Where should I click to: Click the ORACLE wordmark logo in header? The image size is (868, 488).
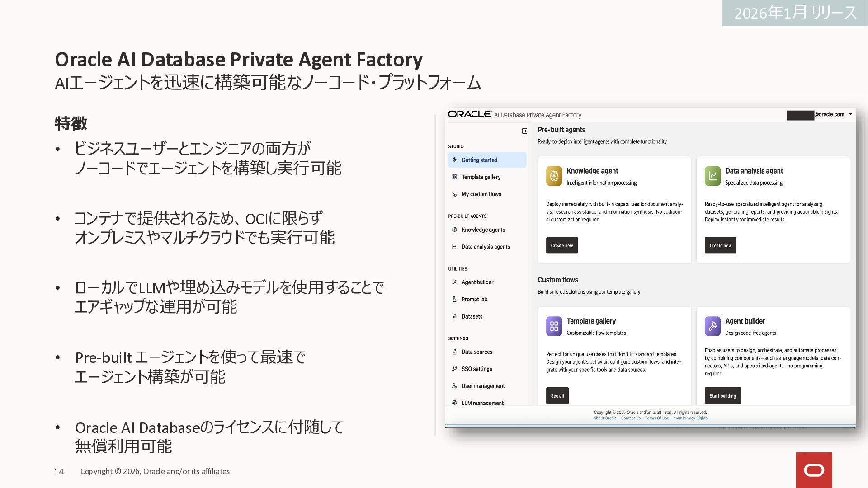470,114
